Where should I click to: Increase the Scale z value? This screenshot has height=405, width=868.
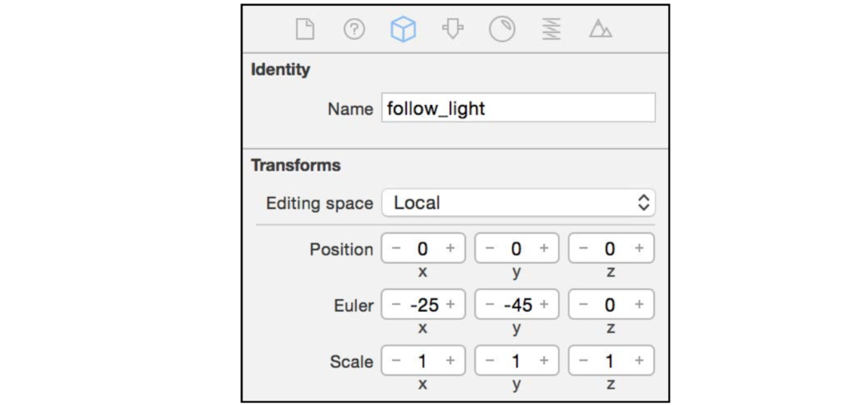[639, 361]
